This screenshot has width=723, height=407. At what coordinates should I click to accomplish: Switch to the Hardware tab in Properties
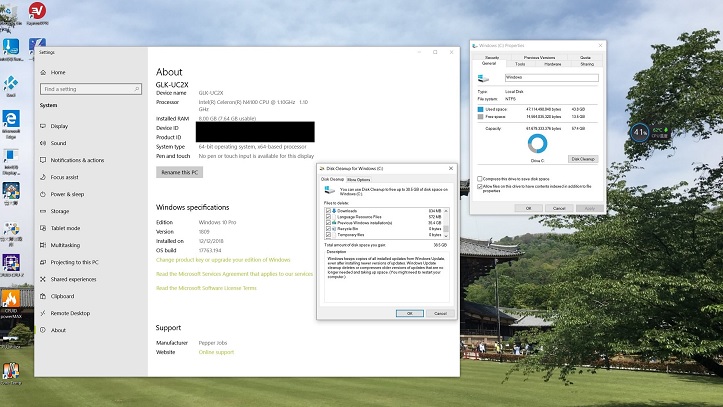552,64
